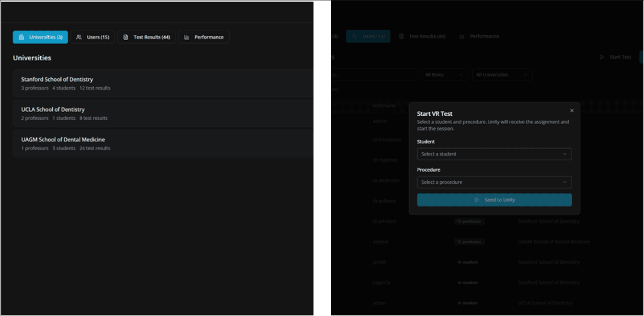The height and width of the screenshot is (316, 644).
Task: Click '3 professors' under Stanford School of Dentistry
Action: click(35, 88)
